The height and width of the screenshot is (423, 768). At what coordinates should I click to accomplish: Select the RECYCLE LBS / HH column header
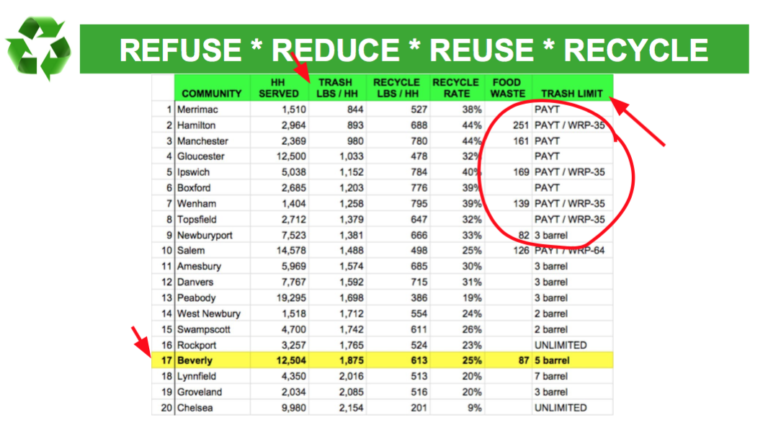coord(396,88)
